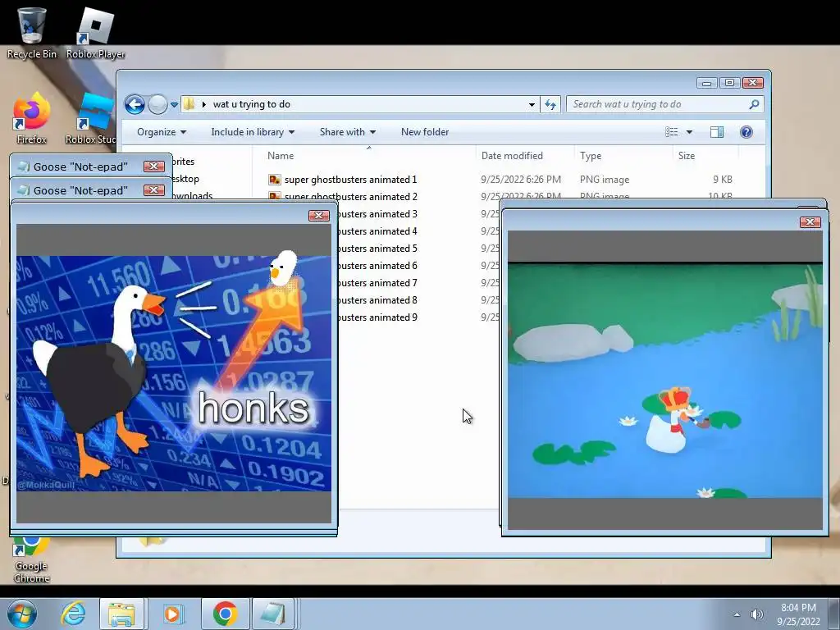Expand the address bar history dropdown
This screenshot has width=840, height=630.
click(x=532, y=104)
